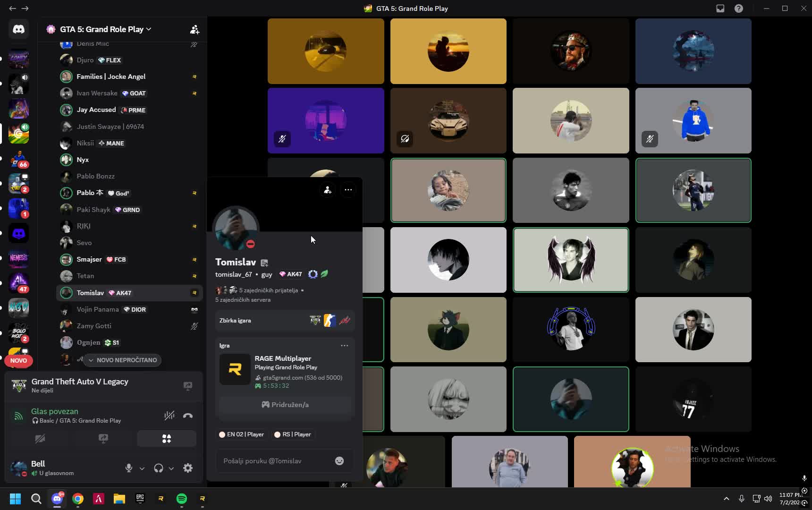Open headphone output device dropdown arrow

click(x=171, y=468)
